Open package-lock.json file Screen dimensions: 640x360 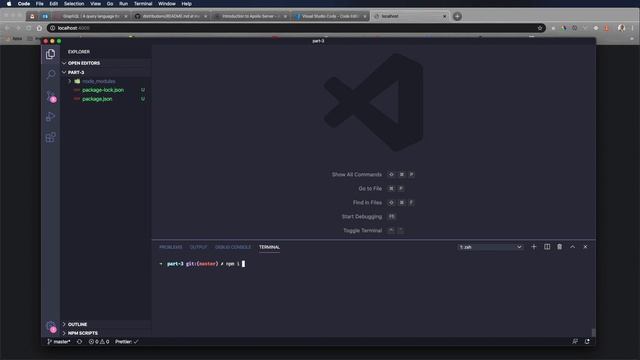pyautogui.click(x=103, y=90)
